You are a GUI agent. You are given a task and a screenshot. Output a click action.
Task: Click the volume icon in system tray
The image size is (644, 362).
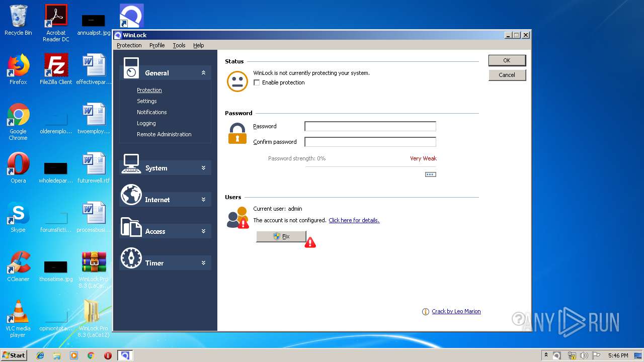pyautogui.click(x=584, y=355)
